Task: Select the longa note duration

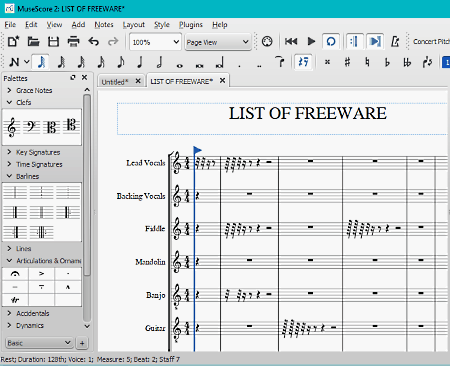Action: point(220,63)
